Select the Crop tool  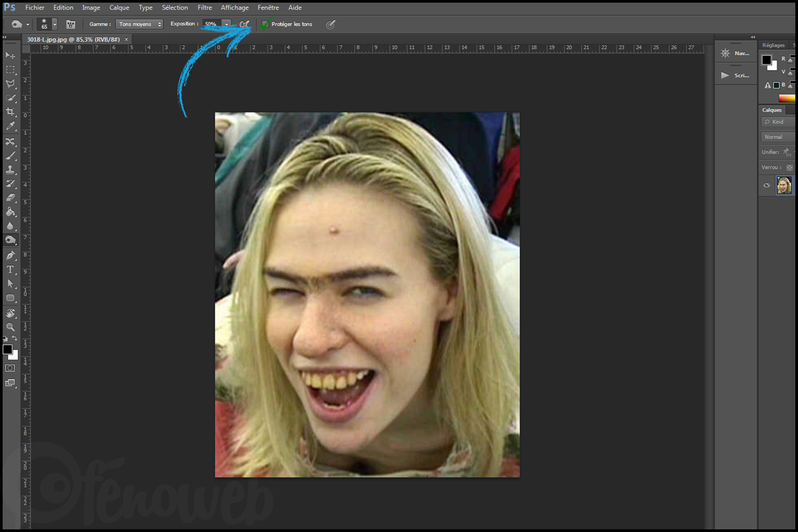click(x=10, y=112)
